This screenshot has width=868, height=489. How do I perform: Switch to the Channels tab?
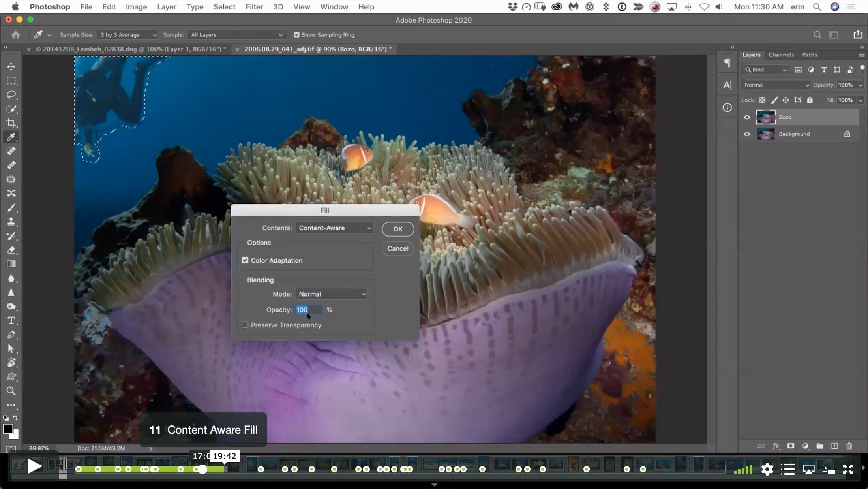point(781,55)
